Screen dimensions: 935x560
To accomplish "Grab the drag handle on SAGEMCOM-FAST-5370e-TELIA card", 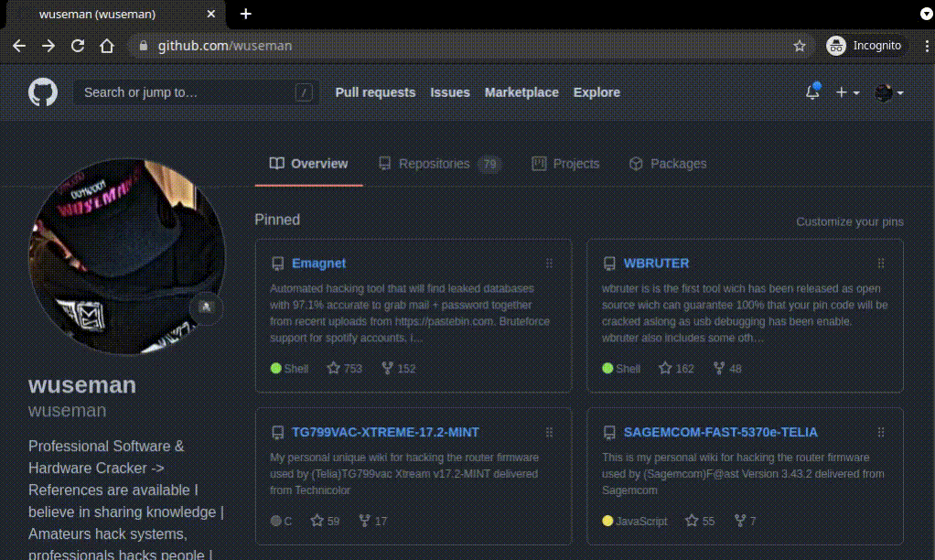I will (x=881, y=432).
